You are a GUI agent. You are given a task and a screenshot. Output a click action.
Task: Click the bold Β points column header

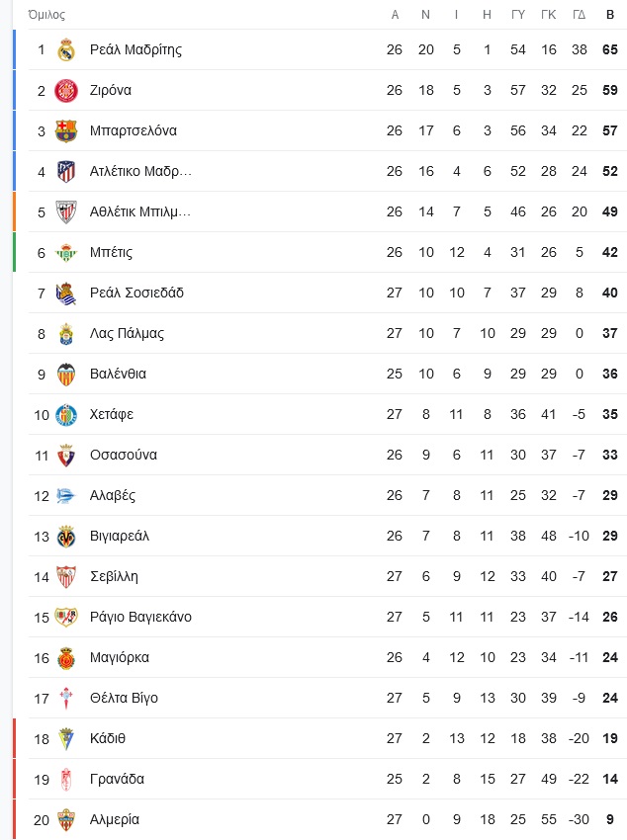point(610,15)
